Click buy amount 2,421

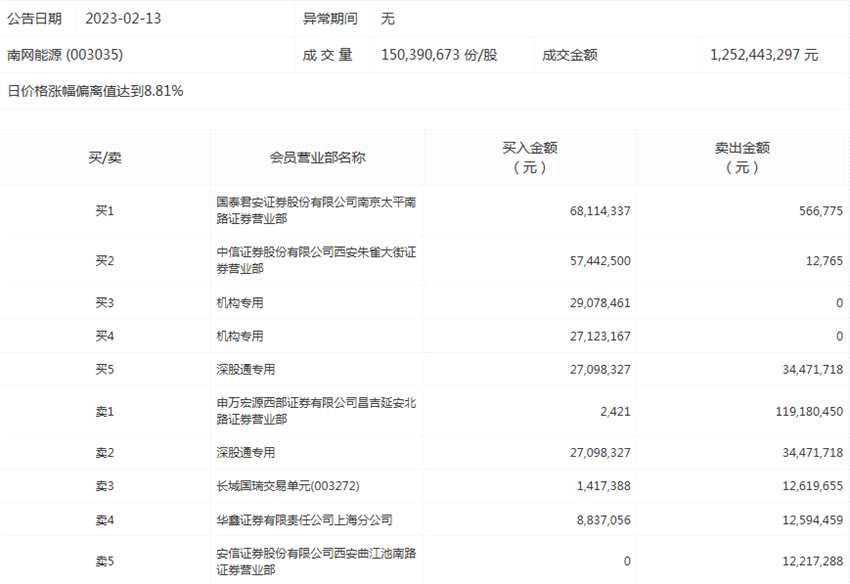615,412
